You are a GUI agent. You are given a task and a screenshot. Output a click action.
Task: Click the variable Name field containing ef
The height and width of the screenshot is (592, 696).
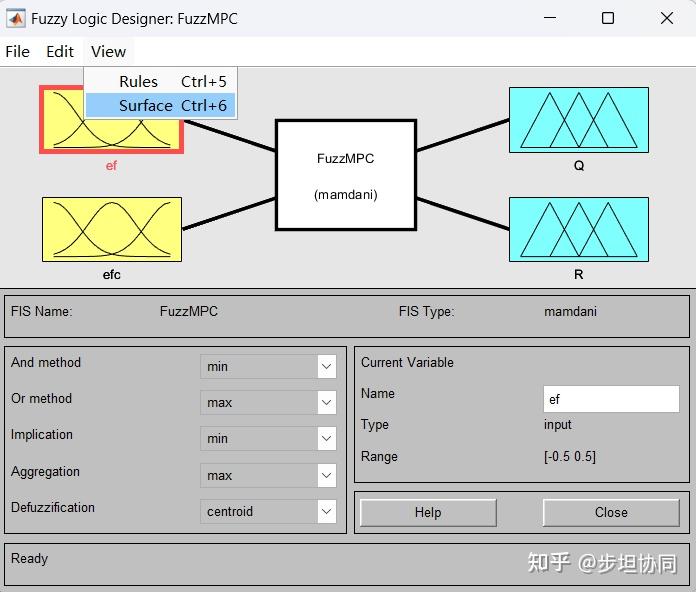(x=611, y=399)
